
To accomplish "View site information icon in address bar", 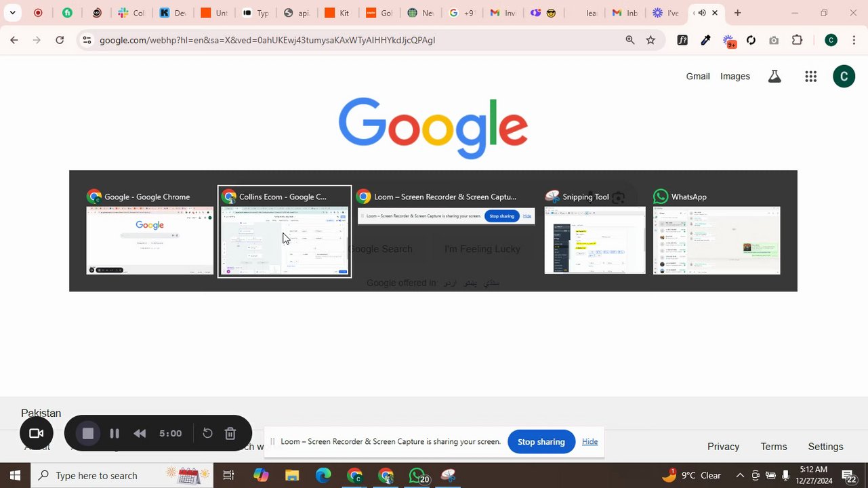I will pyautogui.click(x=87, y=40).
